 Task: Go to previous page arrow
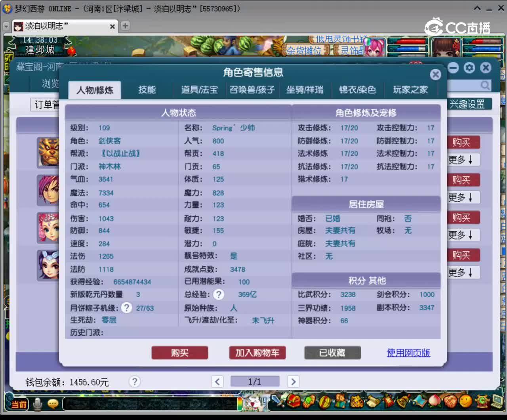point(217,382)
